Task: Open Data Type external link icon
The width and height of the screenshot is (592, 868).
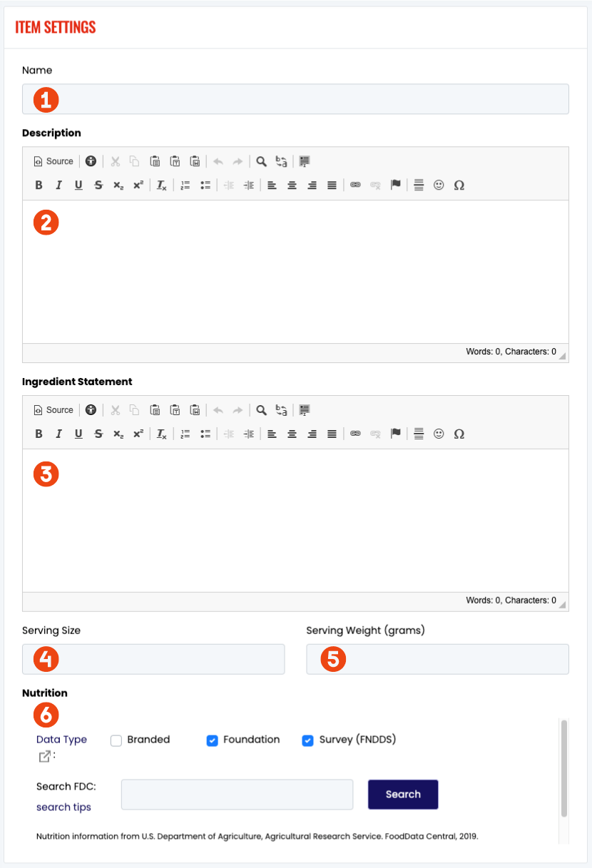Action: 44,757
